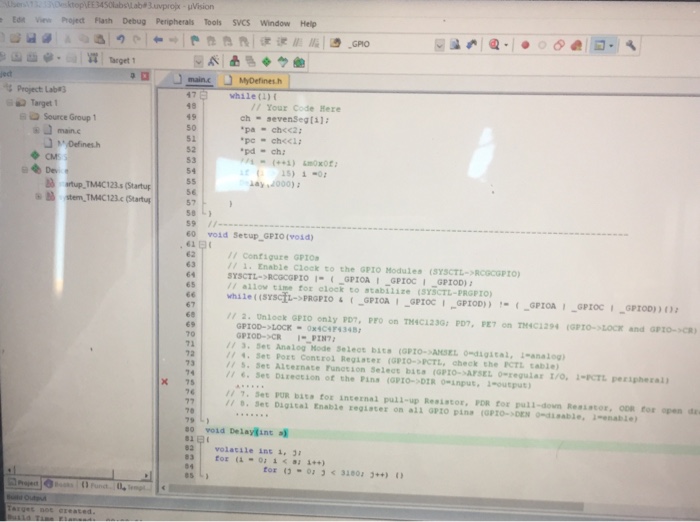Open a file with the Open icon
Viewport: 700px width, 522px height.
15,38
